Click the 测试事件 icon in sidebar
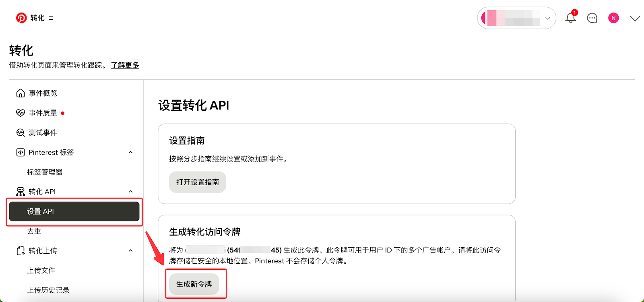Screen dimensions: 644x302 (21, 133)
